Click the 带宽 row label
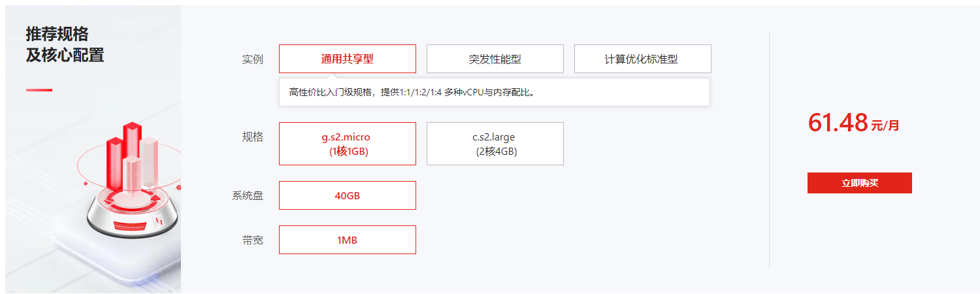 pos(252,240)
